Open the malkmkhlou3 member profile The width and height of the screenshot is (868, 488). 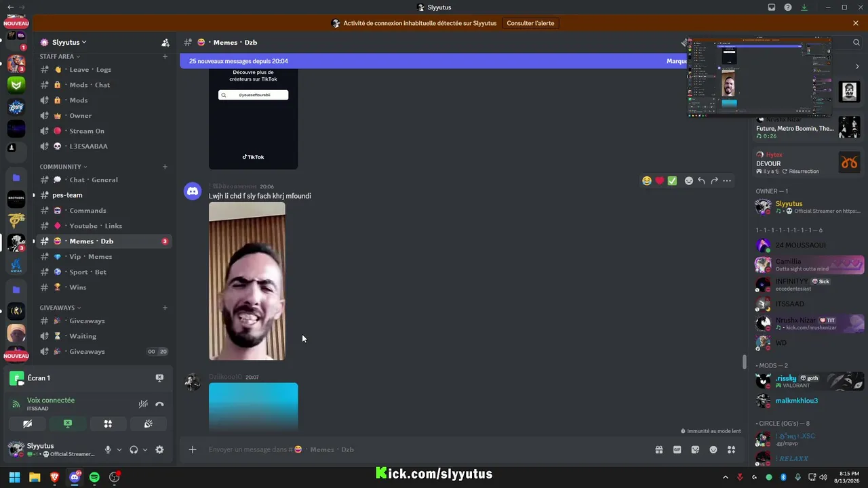810,401
